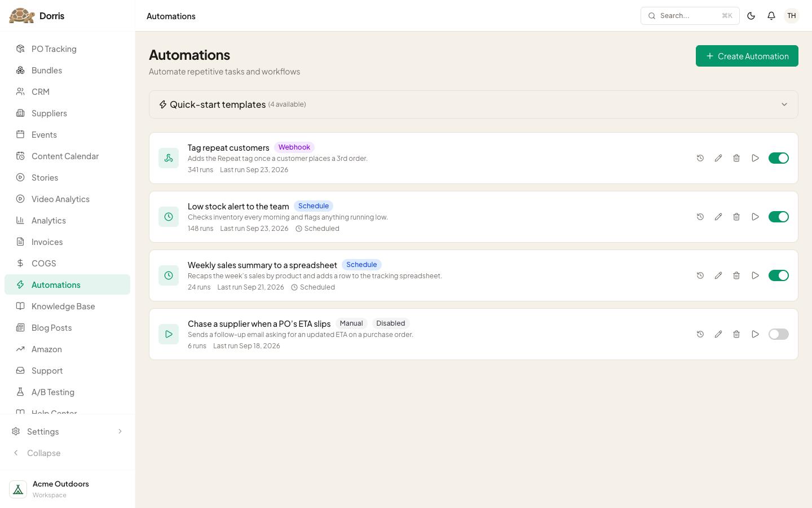Expand the Settings sidebar submenu
812x508 pixels.
(x=68, y=431)
